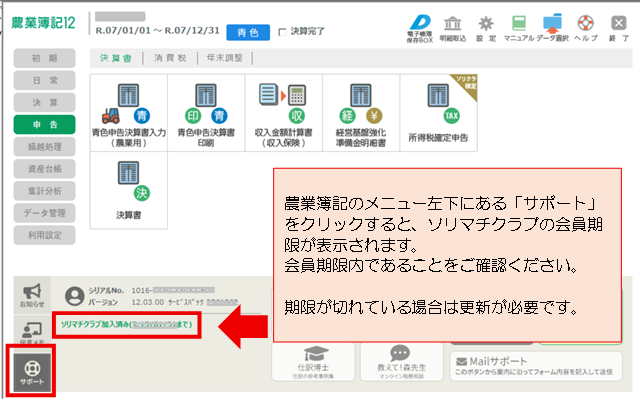This screenshot has width=643, height=410.
Task: Select 日常 in the side menu
Action: pyautogui.click(x=44, y=80)
